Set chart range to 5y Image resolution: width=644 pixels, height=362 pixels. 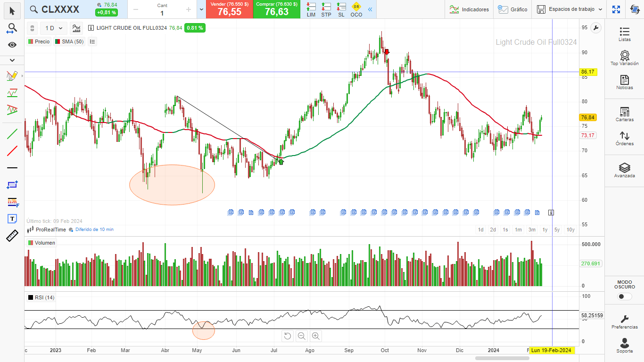[557, 230]
